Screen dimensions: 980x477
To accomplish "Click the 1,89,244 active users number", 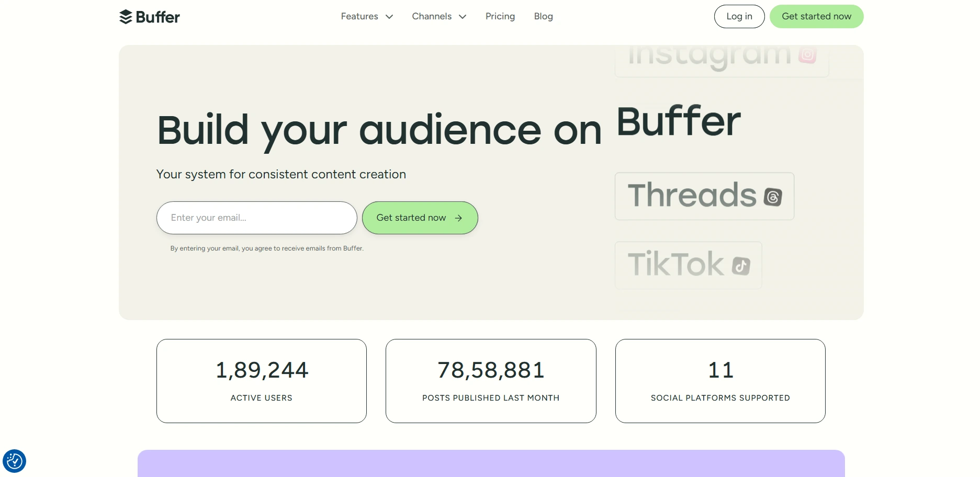I will [x=262, y=370].
